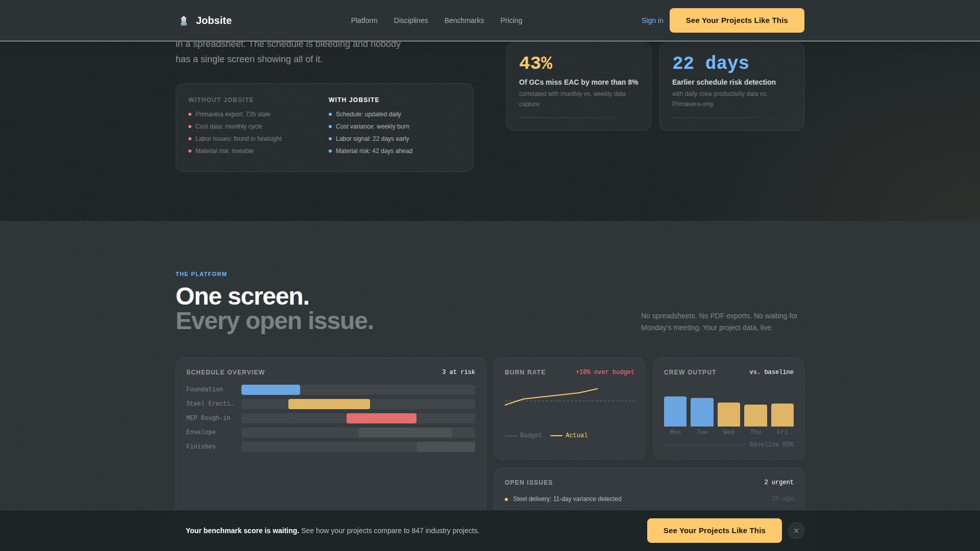Click 'Cost variance: weekly burn' item
This screenshot has height=551, width=980.
click(x=373, y=127)
